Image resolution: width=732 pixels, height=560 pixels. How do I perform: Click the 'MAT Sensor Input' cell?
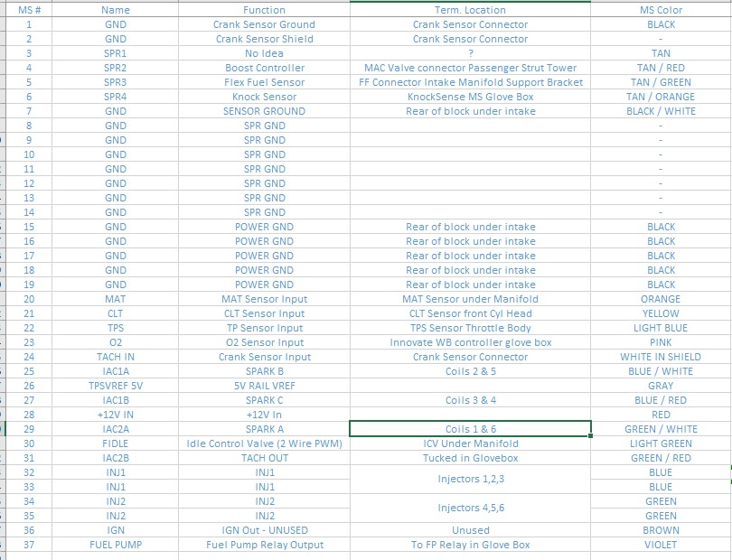(x=264, y=299)
